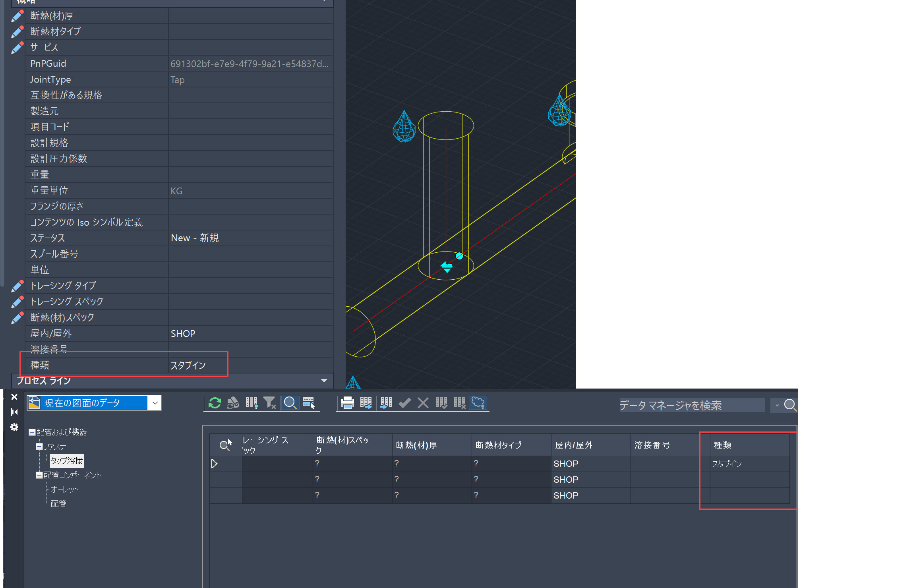
Task: Click the PnPGuid value field
Action: pyautogui.click(x=251, y=64)
